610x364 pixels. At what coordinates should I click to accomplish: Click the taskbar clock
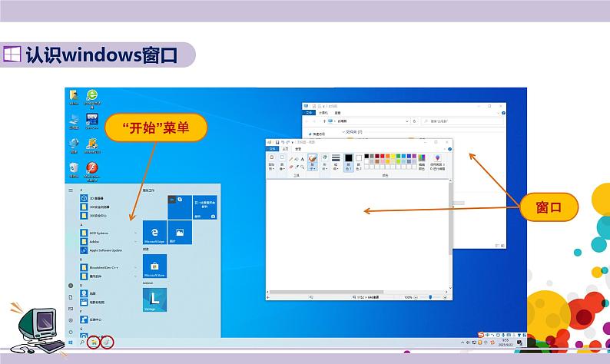506,342
